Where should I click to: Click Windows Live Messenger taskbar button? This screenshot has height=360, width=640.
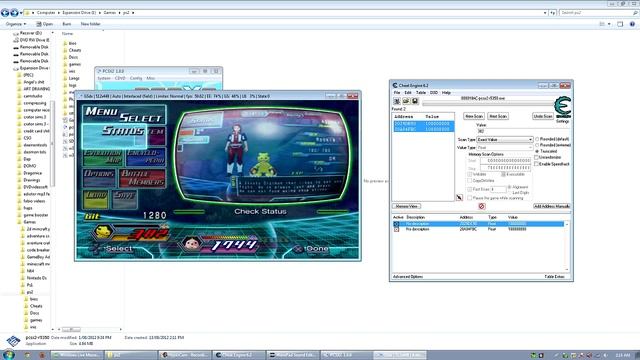(78, 355)
